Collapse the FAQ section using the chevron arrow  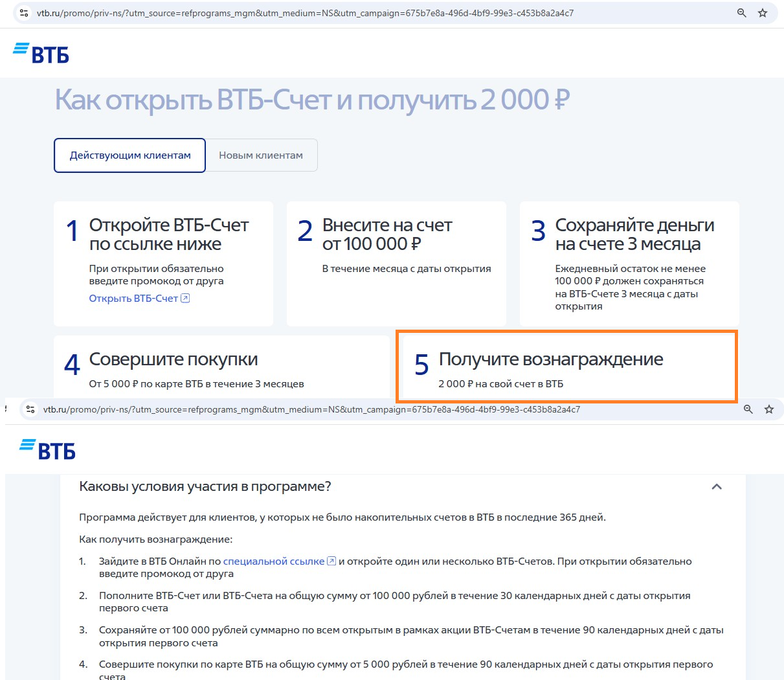pyautogui.click(x=717, y=487)
